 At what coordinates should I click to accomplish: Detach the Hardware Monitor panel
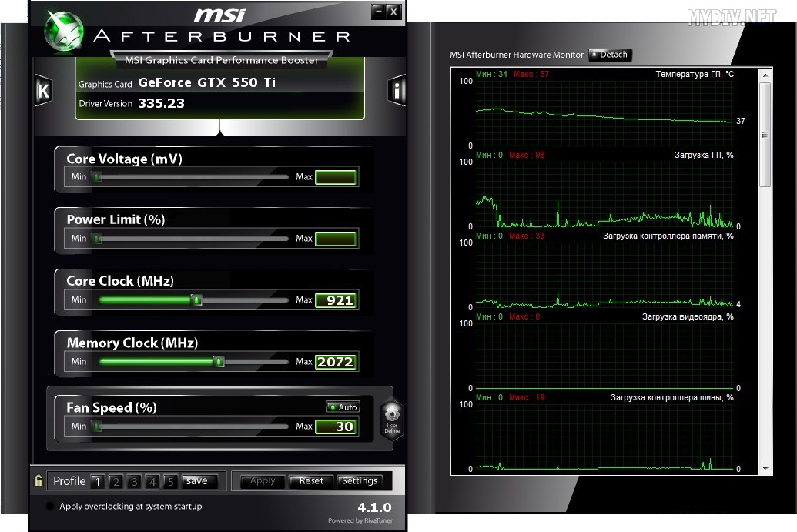(x=610, y=55)
